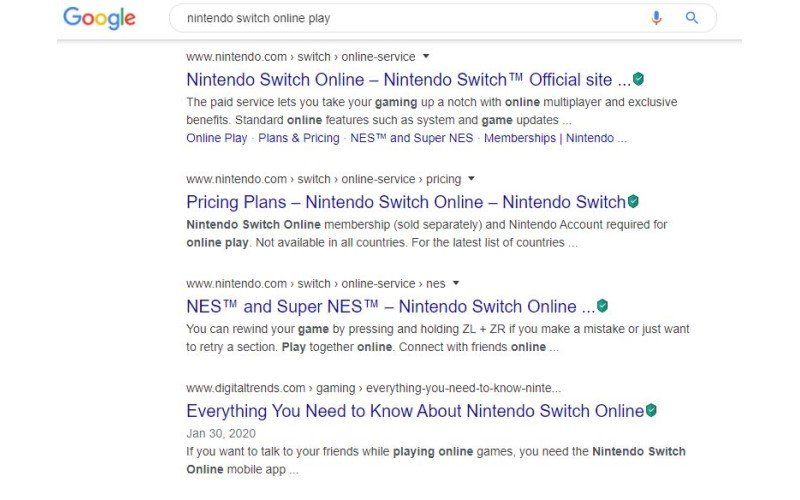The image size is (800, 500).
Task: Open the NES™ and Super NES sitelink
Action: click(x=412, y=138)
